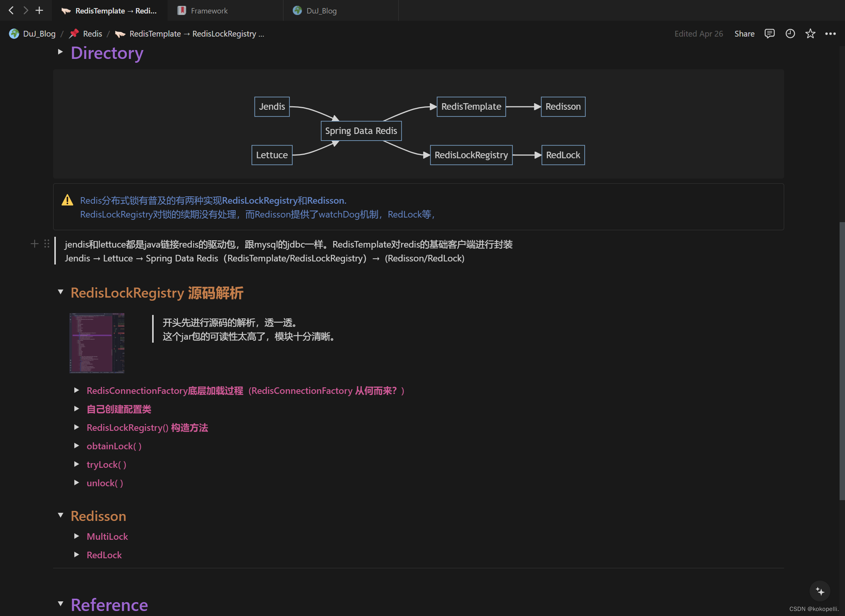Open Notion AI with the sparkle icon
845x616 pixels.
820,591
